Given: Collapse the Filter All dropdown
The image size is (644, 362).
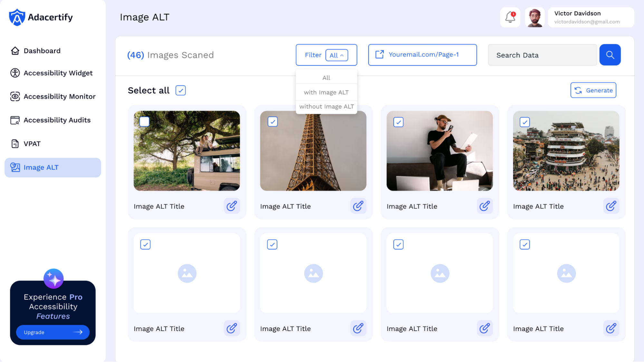Looking at the screenshot, I should pyautogui.click(x=337, y=55).
